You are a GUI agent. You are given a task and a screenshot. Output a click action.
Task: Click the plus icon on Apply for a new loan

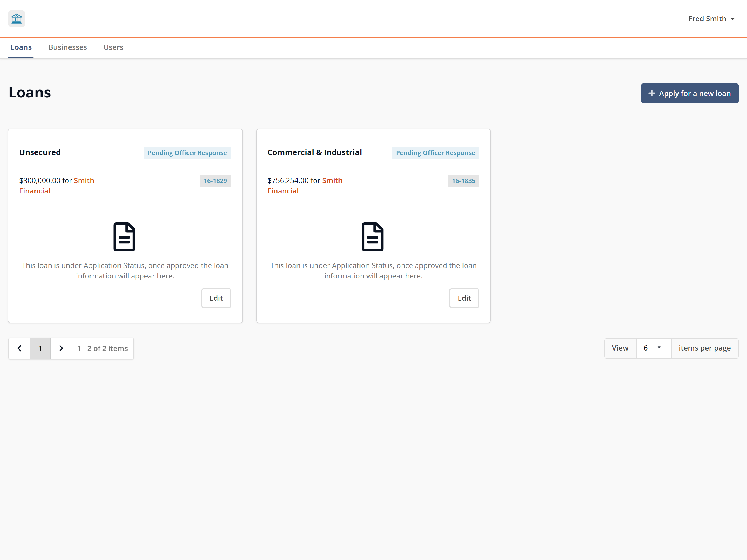652,93
